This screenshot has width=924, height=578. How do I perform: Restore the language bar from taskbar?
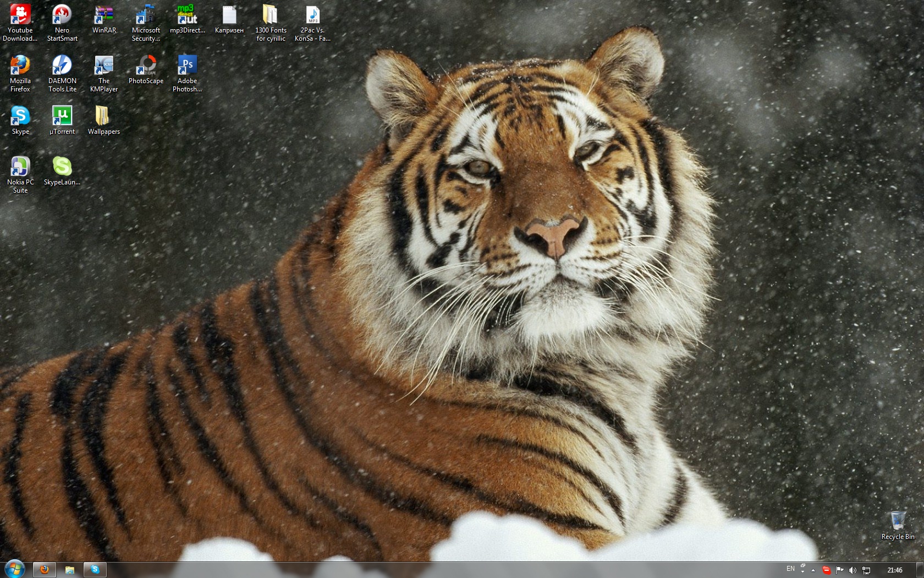(x=803, y=566)
